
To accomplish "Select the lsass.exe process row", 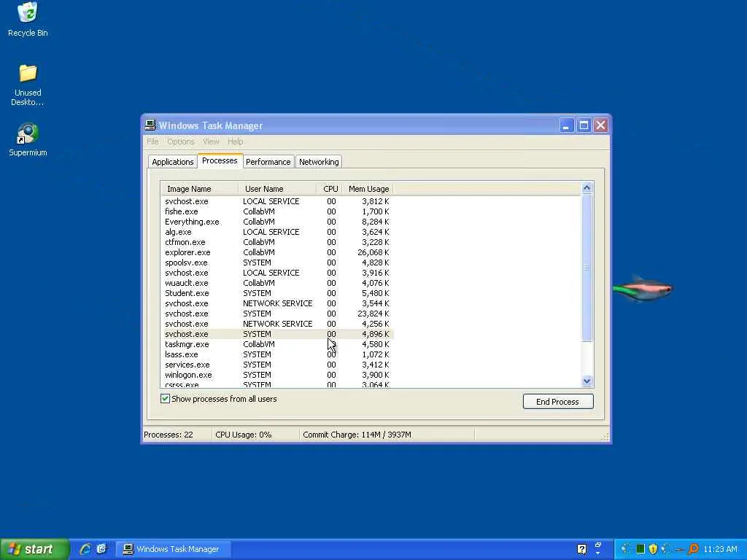I will 277,354.
